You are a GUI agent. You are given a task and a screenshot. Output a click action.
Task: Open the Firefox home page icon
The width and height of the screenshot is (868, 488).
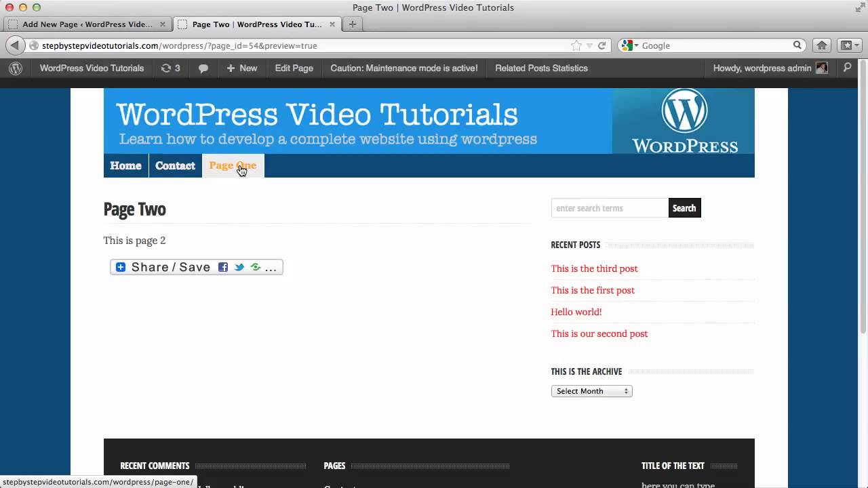click(x=822, y=45)
